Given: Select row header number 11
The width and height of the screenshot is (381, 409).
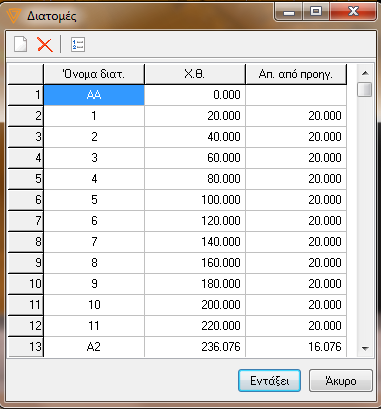Looking at the screenshot, I should (26, 305).
